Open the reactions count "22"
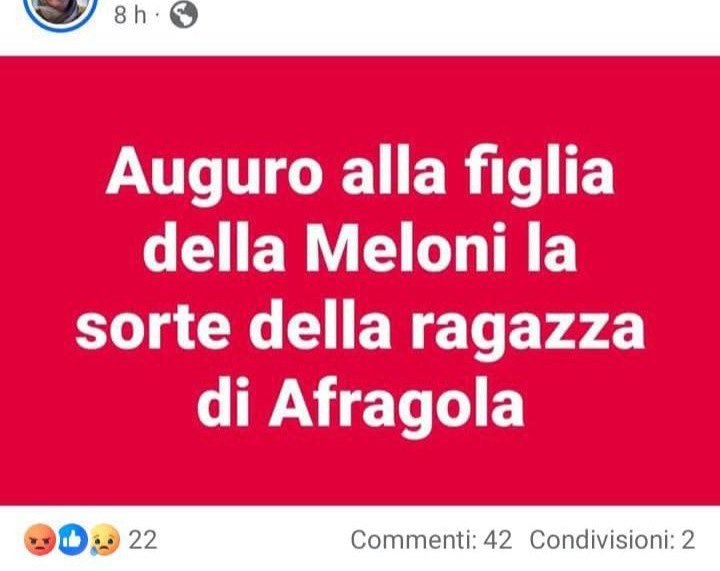The width and height of the screenshot is (720, 571). (143, 540)
